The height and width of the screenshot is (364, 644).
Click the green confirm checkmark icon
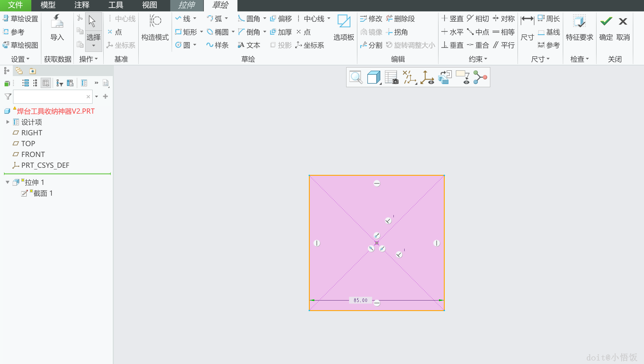[606, 22]
